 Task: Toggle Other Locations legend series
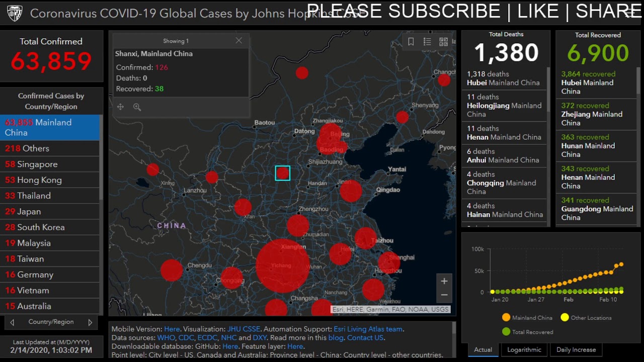click(x=586, y=318)
